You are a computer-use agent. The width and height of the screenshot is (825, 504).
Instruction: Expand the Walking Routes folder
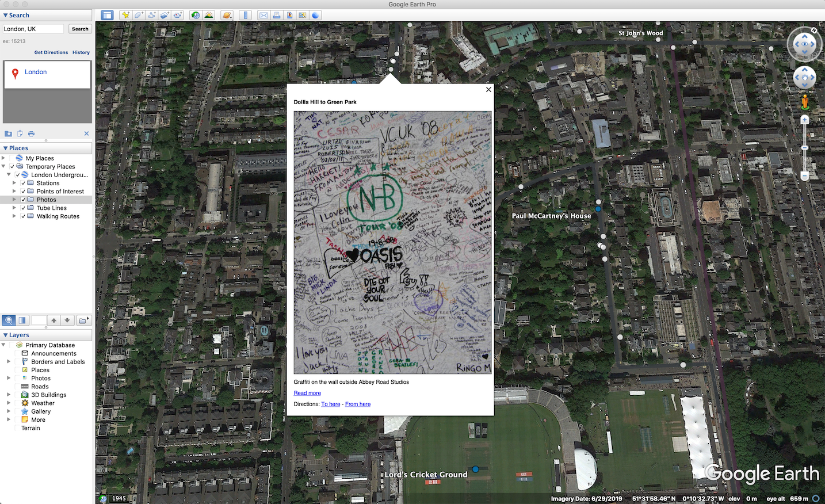pos(14,216)
